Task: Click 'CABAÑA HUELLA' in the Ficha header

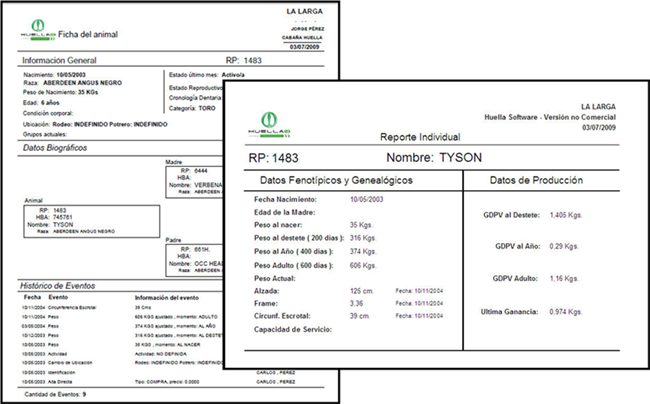Action: [303, 38]
